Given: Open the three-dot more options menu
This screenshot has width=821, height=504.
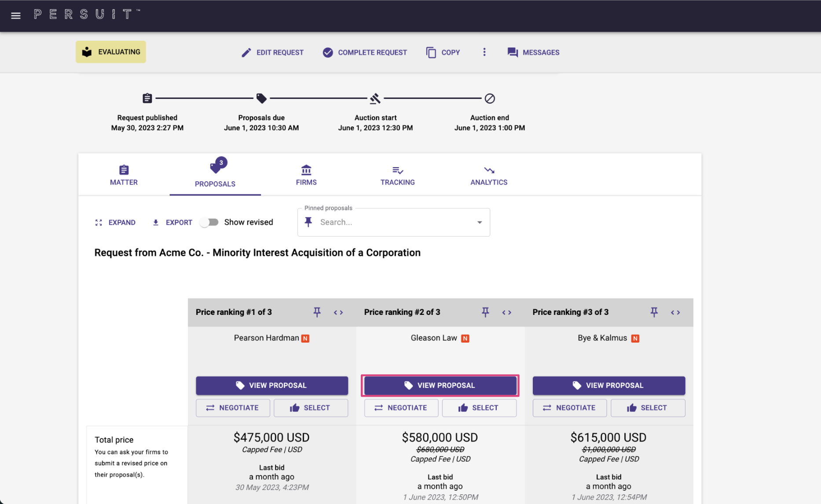Looking at the screenshot, I should tap(484, 52).
